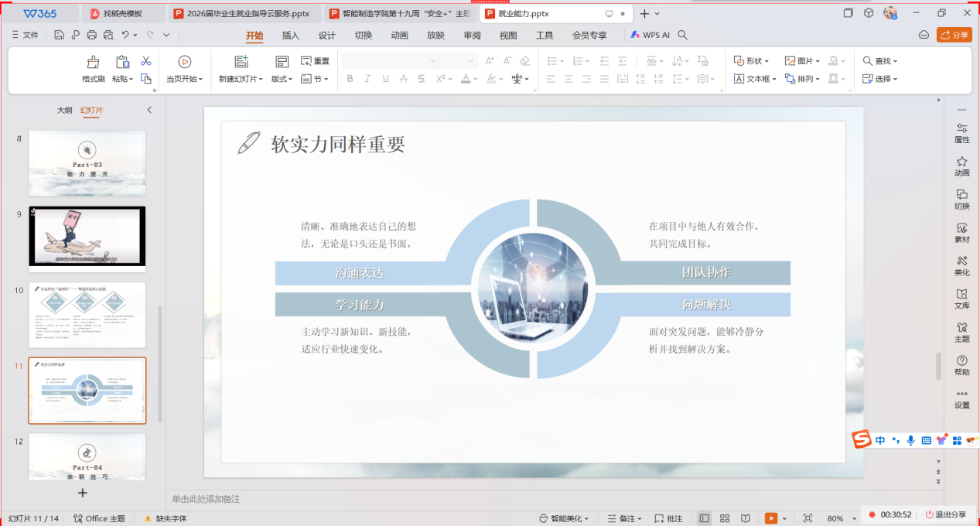The height and width of the screenshot is (526, 980).
Task: Click the print icon in quick toolbar
Action: tap(92, 35)
